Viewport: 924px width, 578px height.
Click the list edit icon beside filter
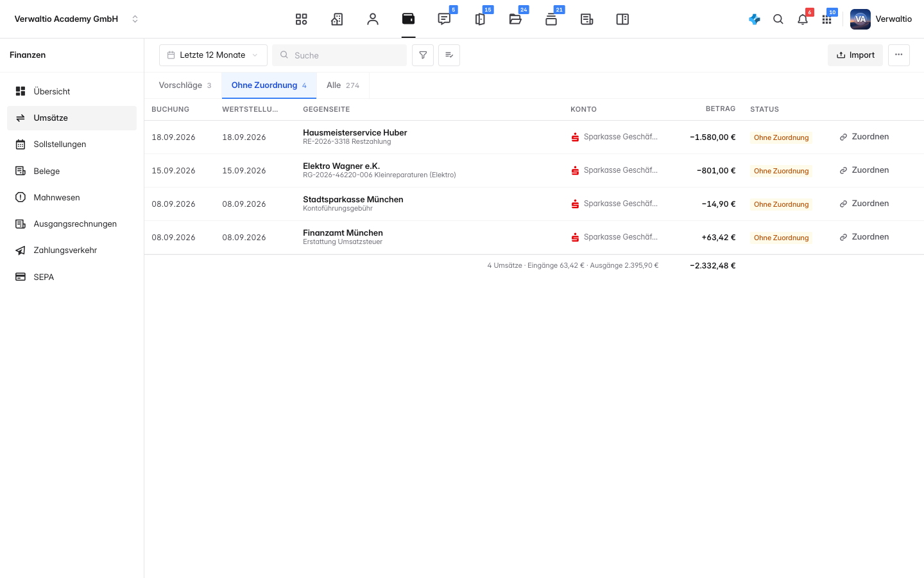tap(449, 55)
